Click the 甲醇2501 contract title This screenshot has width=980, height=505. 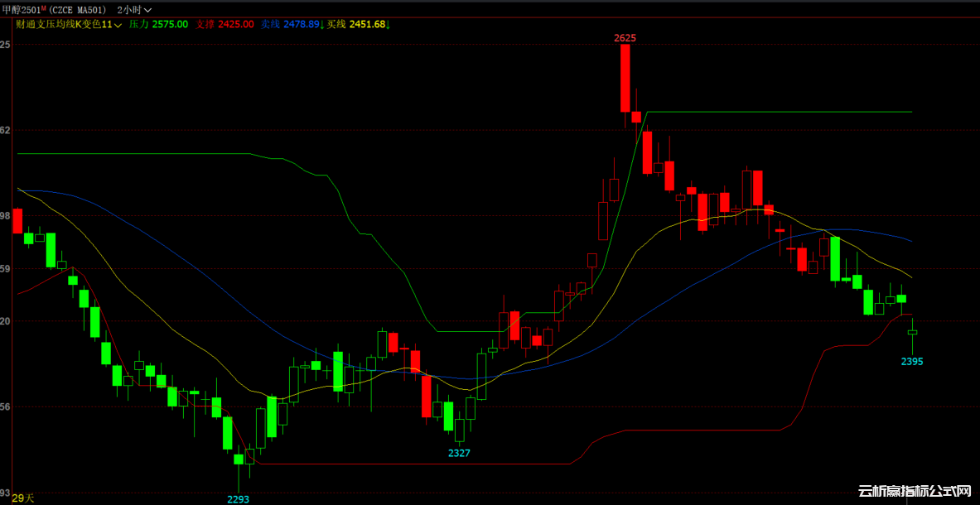point(22,9)
